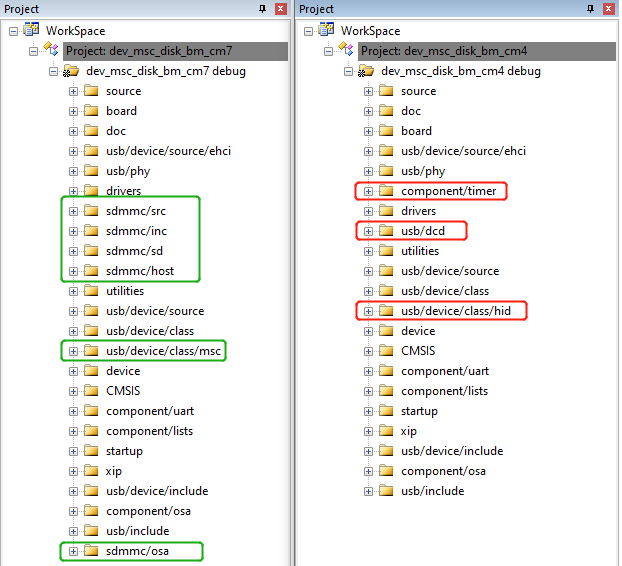Expand the usb/device/class/hid folder
Viewport: 622px width, 566px height.
coord(368,311)
